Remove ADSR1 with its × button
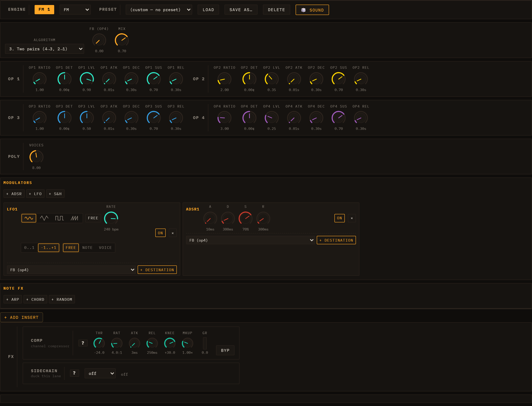 click(352, 218)
